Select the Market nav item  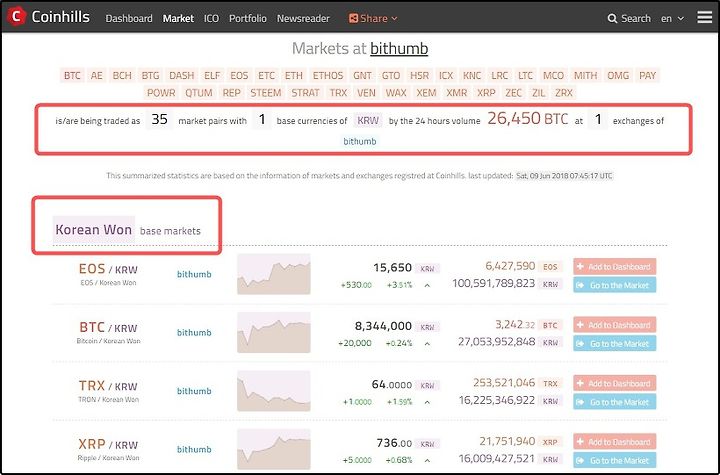tap(178, 18)
